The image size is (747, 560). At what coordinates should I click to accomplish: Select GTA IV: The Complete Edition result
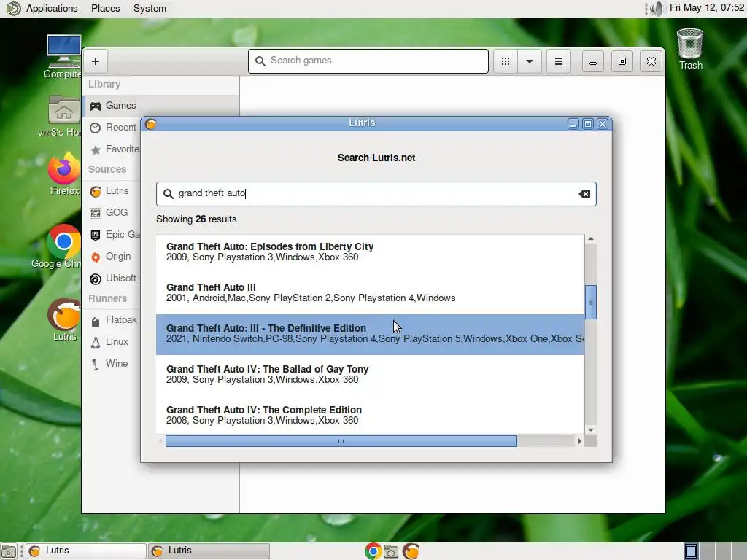click(370, 415)
